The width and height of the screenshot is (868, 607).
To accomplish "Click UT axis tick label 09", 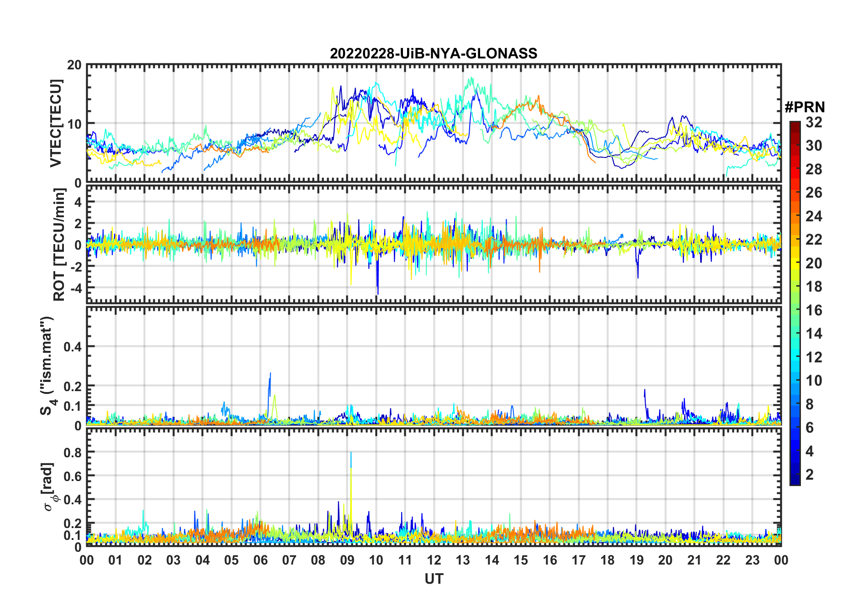I will (347, 560).
